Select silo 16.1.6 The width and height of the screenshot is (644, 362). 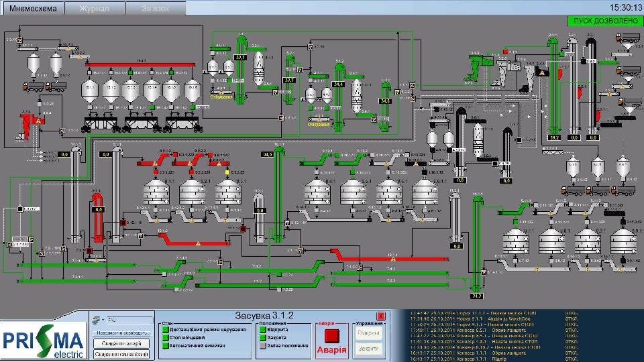pos(192,91)
